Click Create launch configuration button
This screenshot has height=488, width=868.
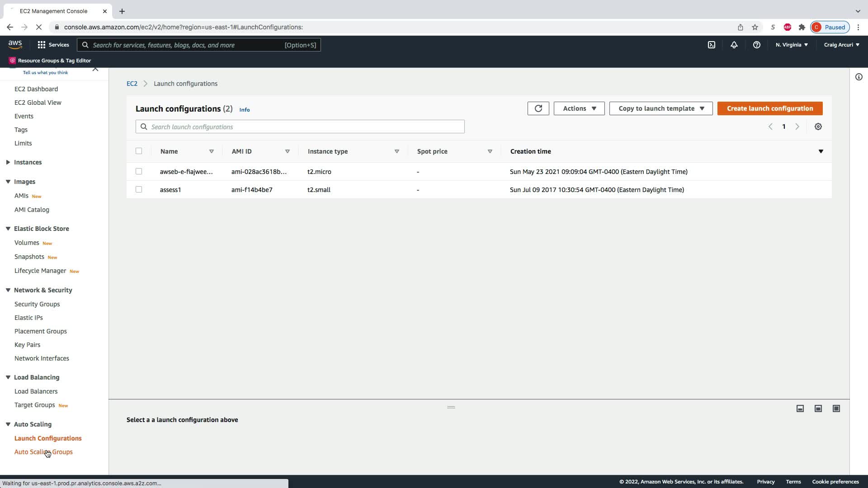pos(769,108)
